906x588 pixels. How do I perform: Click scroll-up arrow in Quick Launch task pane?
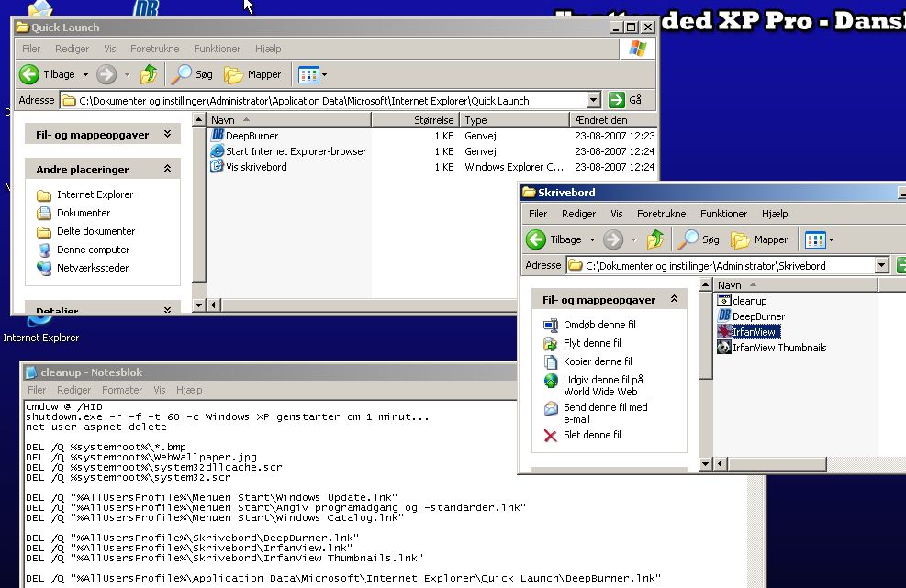click(198, 119)
